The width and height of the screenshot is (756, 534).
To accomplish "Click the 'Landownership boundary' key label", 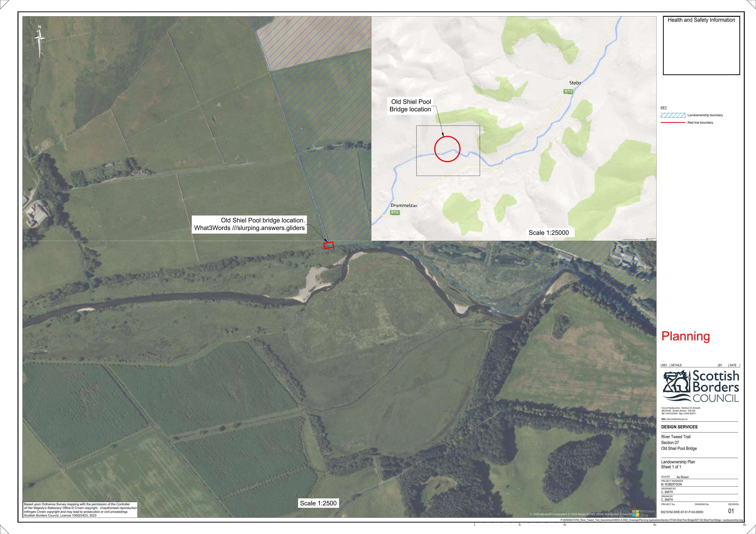I will pyautogui.click(x=705, y=115).
